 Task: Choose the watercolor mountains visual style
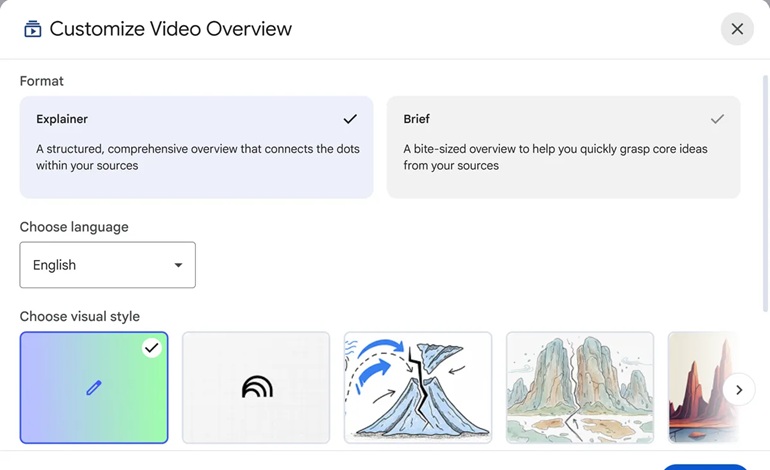pyautogui.click(x=580, y=387)
